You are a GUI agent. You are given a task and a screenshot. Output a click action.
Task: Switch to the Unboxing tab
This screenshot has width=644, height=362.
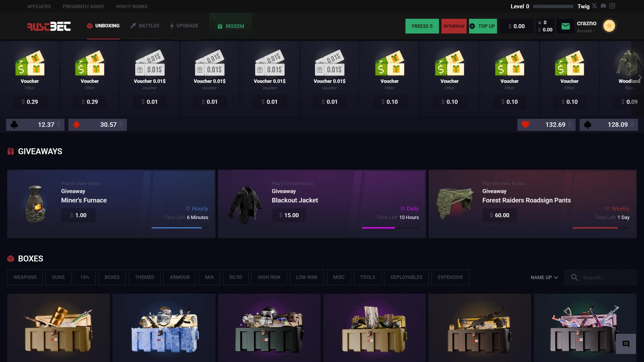coord(103,26)
